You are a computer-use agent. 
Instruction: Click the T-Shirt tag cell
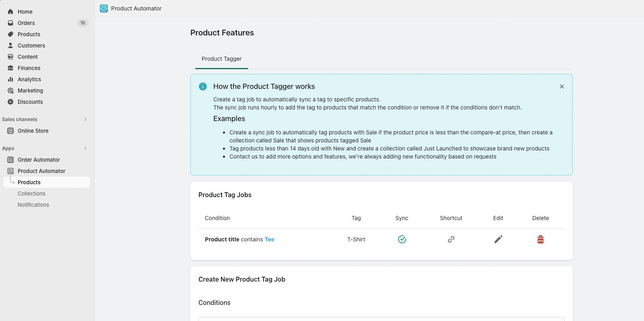click(x=356, y=239)
